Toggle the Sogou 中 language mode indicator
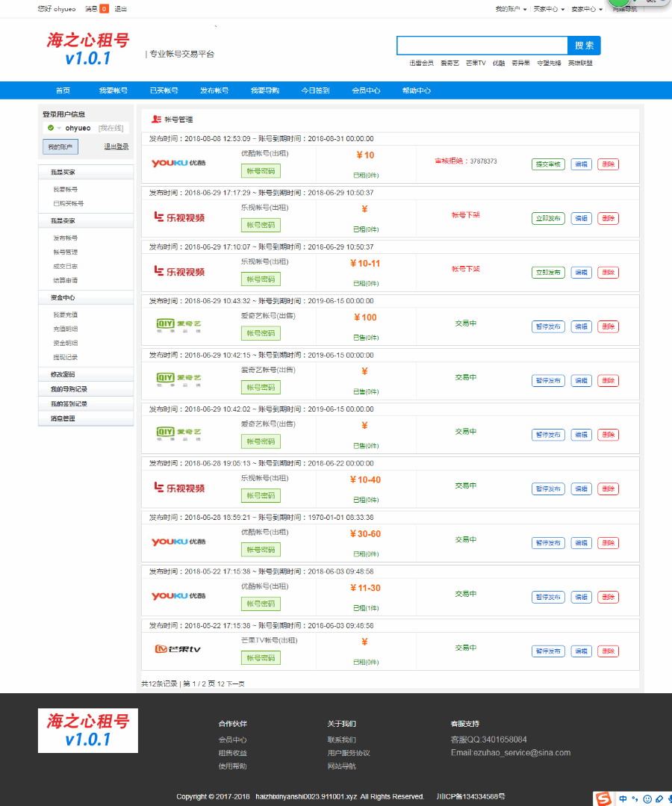Viewport: 672px width, 806px height. tap(622, 799)
